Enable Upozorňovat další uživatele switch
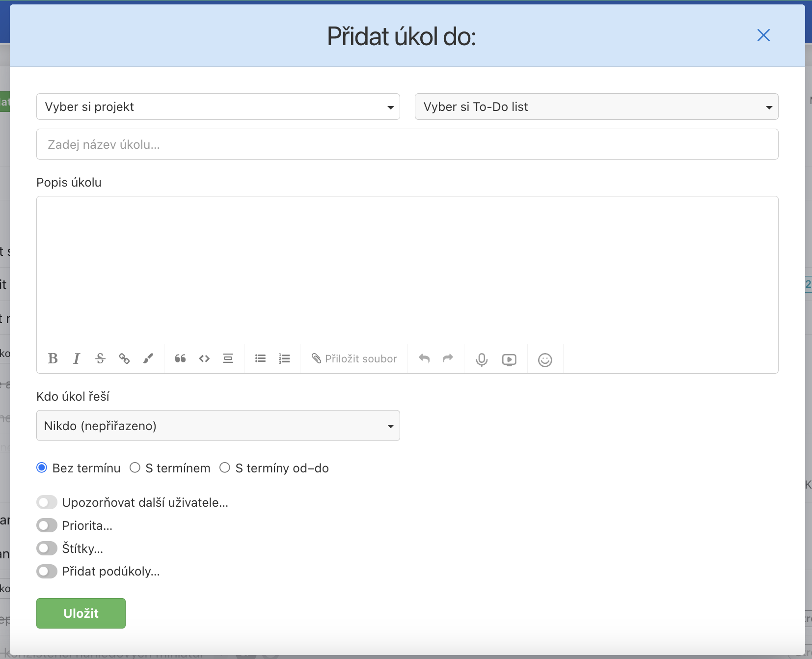Screen dimensions: 812x659 click(47, 502)
